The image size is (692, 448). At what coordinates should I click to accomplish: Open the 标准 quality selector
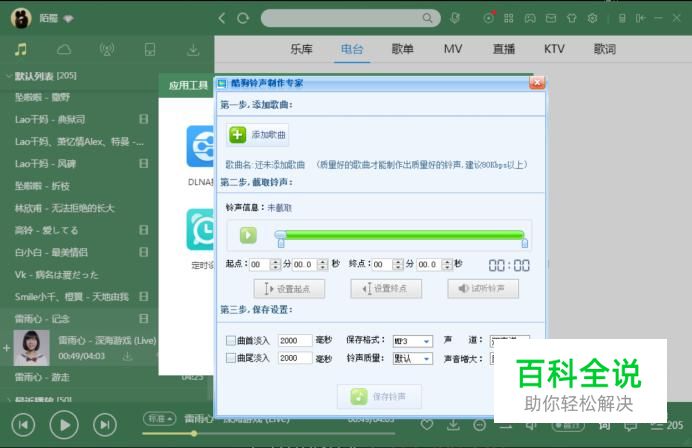point(159,418)
